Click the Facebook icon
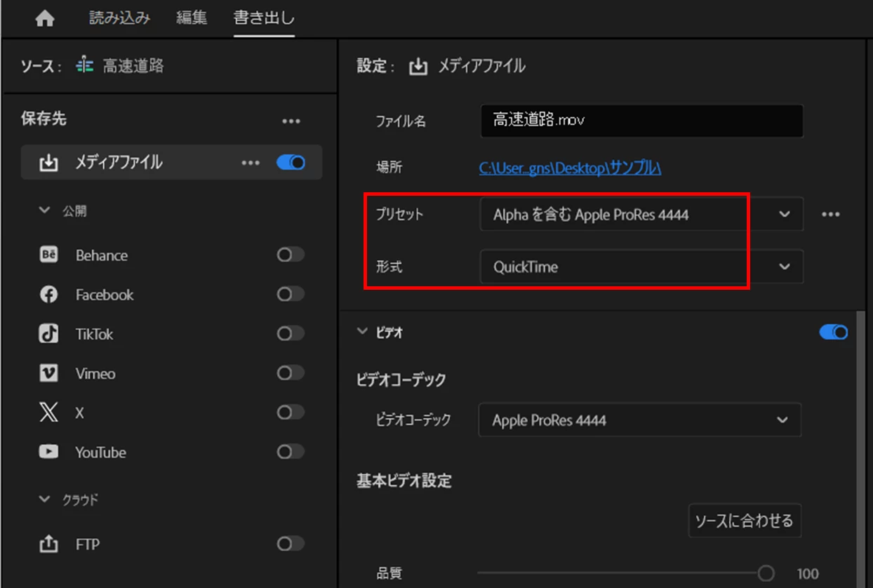The image size is (873, 588). click(48, 295)
